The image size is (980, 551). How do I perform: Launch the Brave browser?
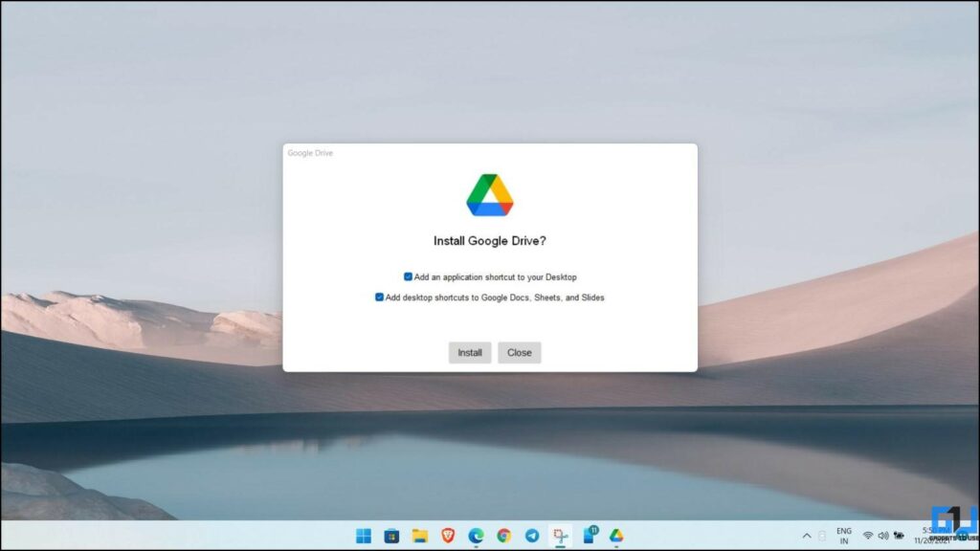click(x=448, y=537)
